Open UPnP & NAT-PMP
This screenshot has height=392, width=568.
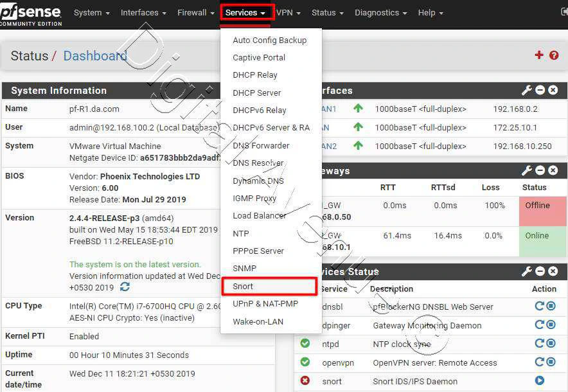click(271, 303)
